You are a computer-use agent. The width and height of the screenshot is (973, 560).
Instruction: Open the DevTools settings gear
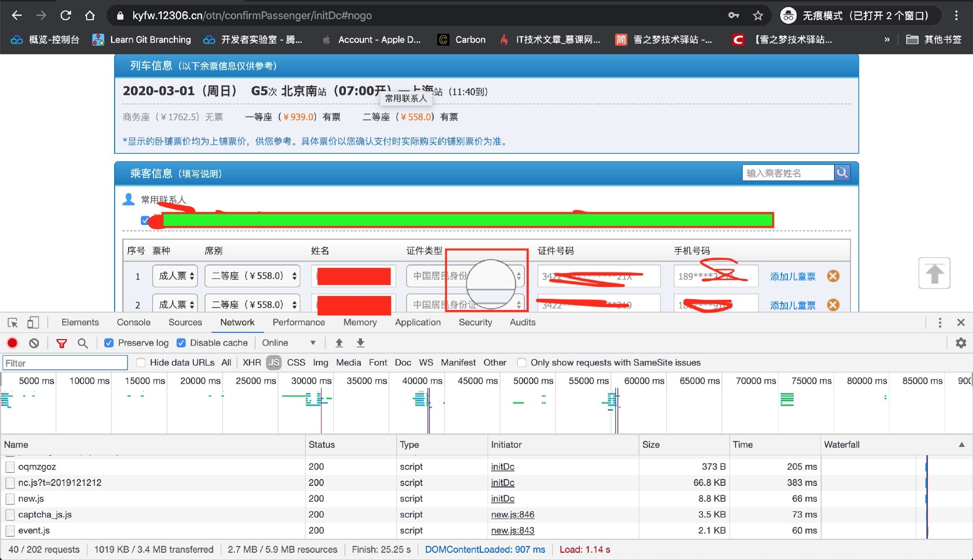961,343
